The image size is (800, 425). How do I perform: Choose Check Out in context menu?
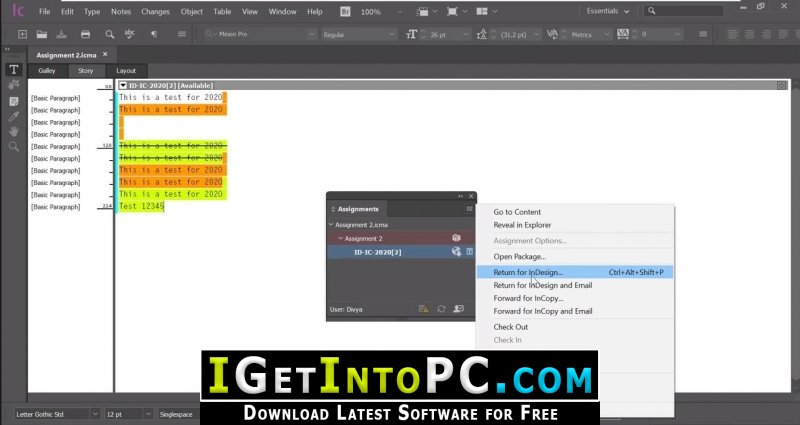(574, 327)
